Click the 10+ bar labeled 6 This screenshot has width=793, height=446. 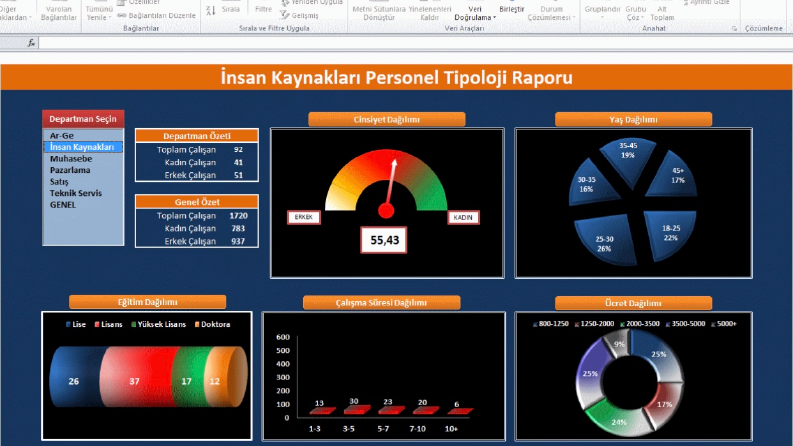coord(460,411)
